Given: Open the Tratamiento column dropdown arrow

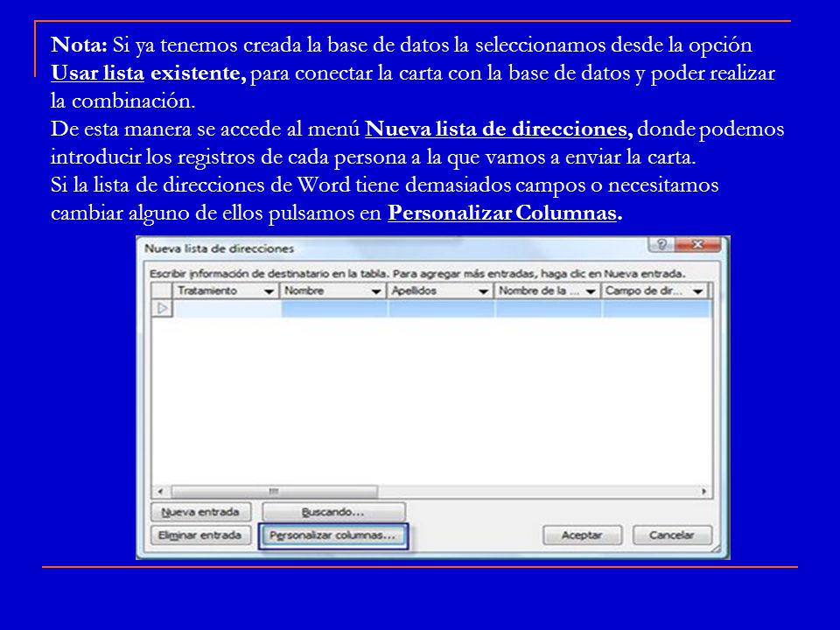Looking at the screenshot, I should [269, 291].
